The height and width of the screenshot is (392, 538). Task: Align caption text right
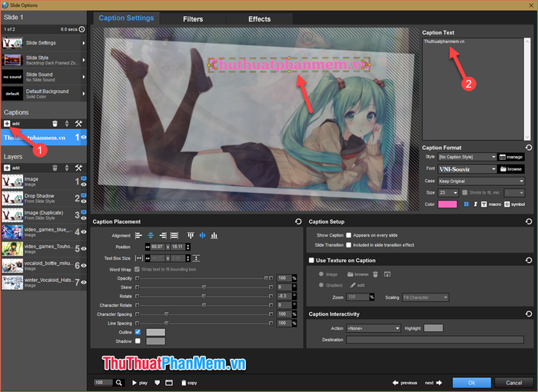point(163,235)
